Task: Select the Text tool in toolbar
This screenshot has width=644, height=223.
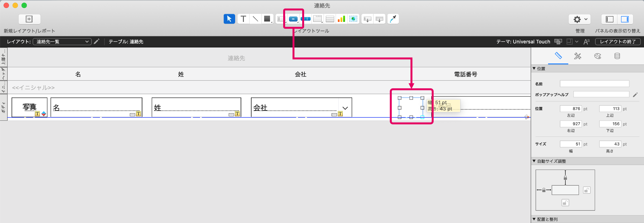Action: point(244,19)
